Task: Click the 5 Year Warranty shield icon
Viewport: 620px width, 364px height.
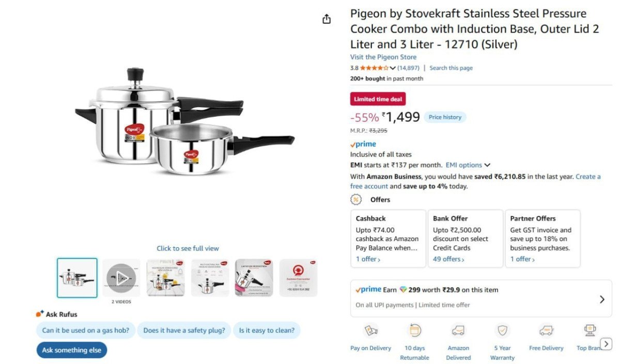Action: (x=502, y=331)
